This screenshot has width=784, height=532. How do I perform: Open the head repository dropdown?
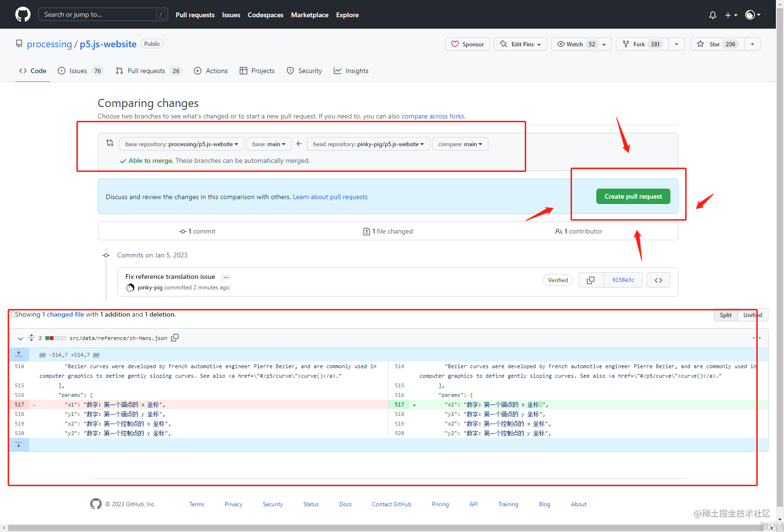[368, 144]
